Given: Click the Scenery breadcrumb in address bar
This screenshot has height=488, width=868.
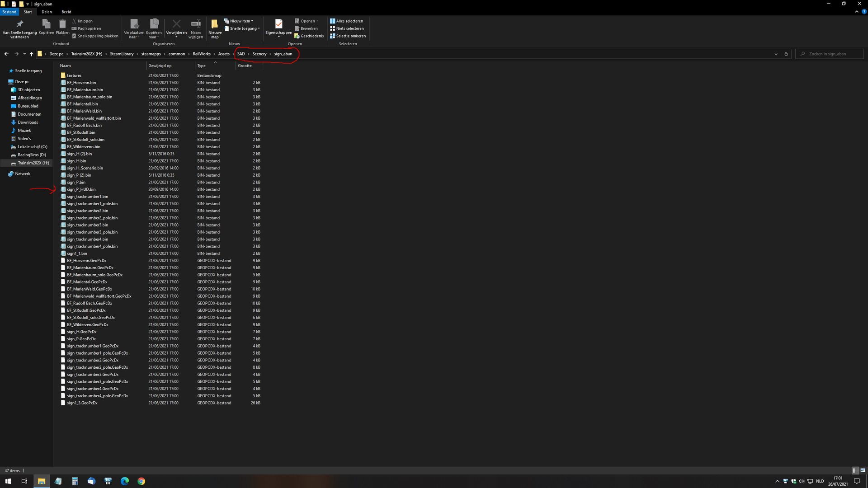Looking at the screenshot, I should (x=259, y=54).
